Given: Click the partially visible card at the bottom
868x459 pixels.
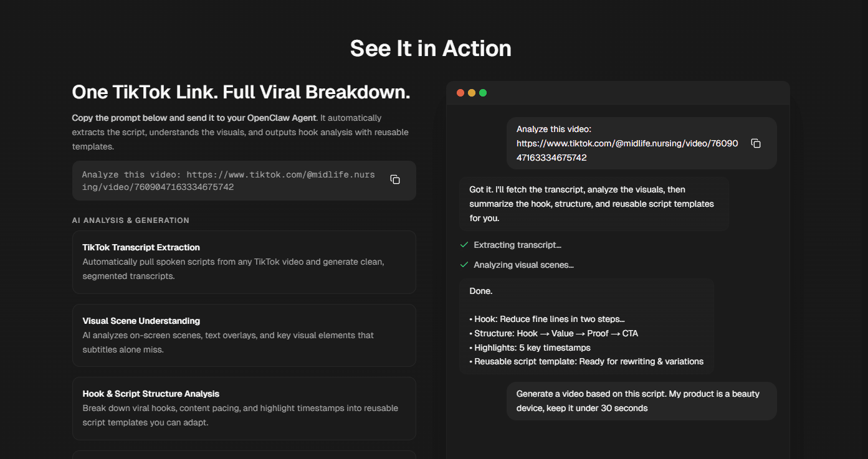Looking at the screenshot, I should pyautogui.click(x=244, y=455).
